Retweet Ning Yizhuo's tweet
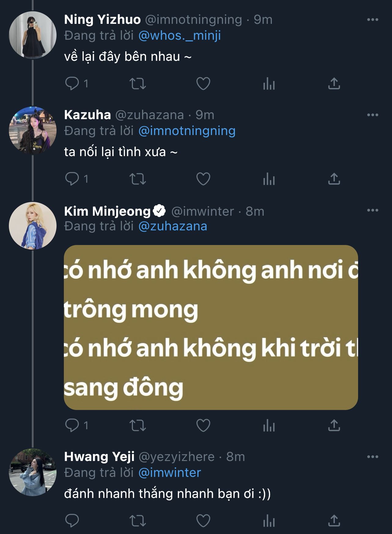Image resolution: width=392 pixels, height=534 pixels. click(138, 83)
